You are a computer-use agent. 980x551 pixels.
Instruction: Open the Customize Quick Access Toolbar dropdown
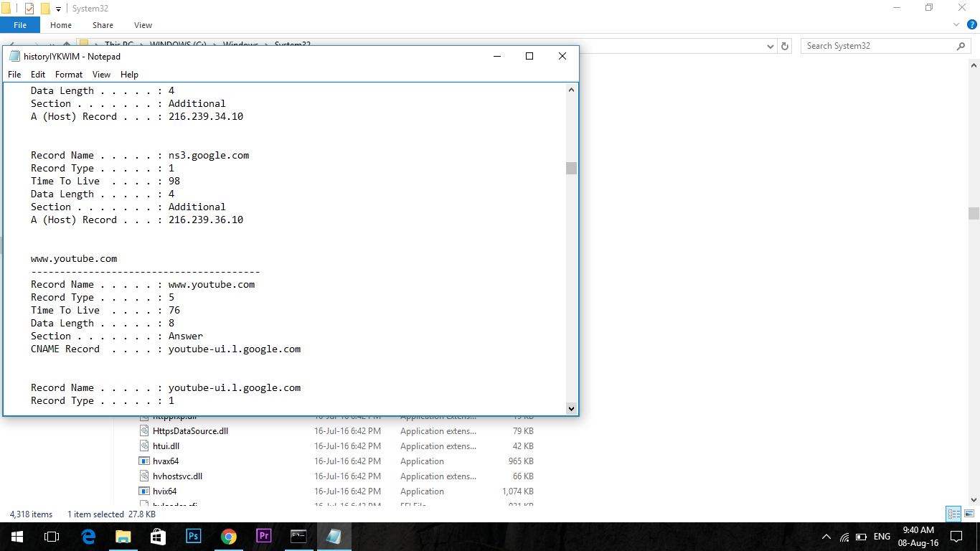coord(58,9)
